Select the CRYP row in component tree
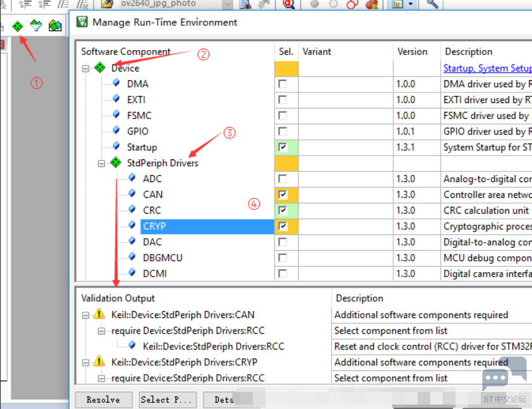Image resolution: width=532 pixels, height=409 pixels. [207, 226]
